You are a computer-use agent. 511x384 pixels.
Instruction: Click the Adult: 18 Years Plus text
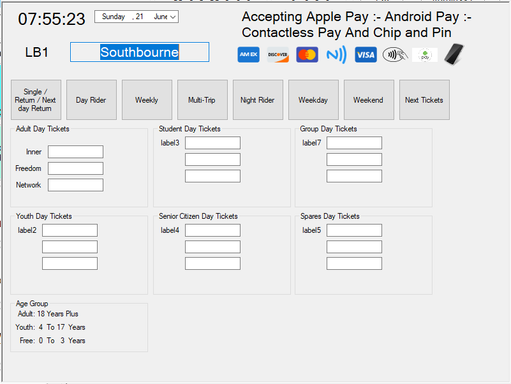[48, 314]
